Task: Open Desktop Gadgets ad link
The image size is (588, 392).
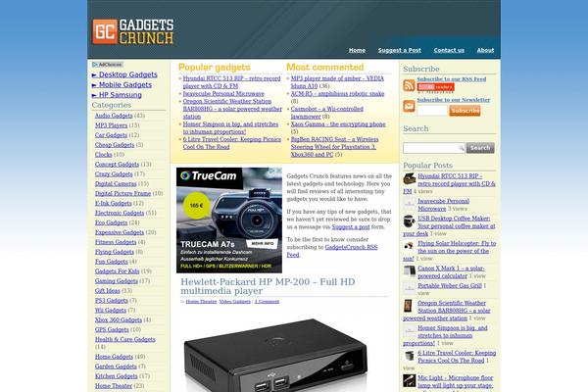Action: tap(127, 74)
